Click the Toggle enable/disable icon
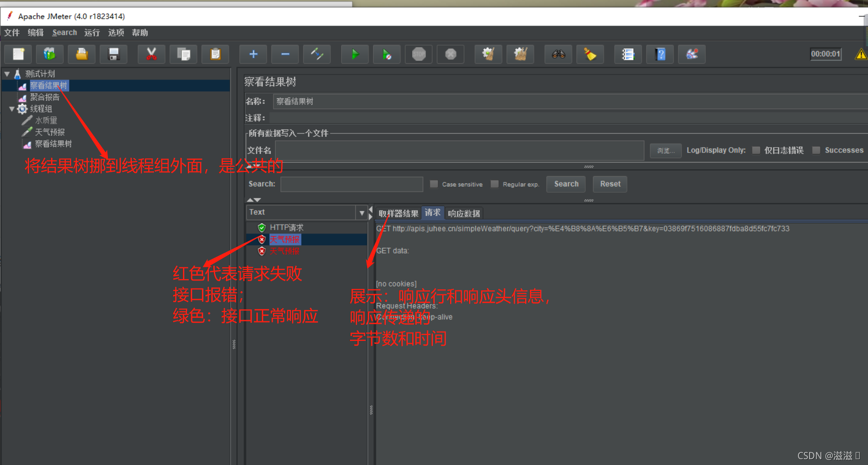The image size is (868, 465). [317, 54]
